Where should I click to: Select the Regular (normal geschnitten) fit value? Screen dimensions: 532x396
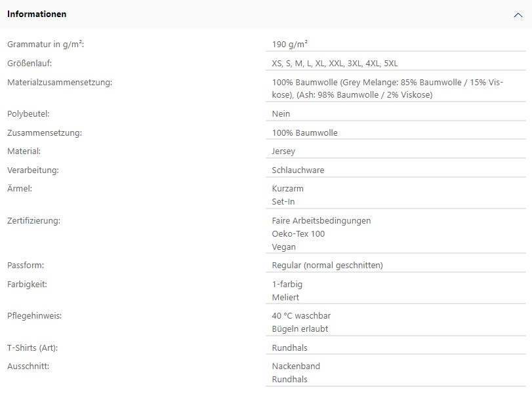[327, 265]
